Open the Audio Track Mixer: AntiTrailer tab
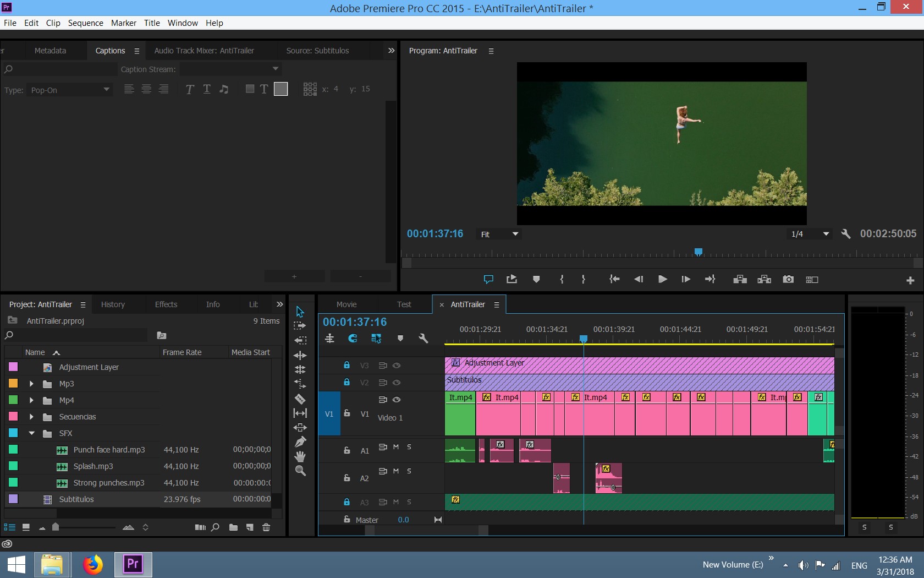This screenshot has width=924, height=578. [204, 51]
